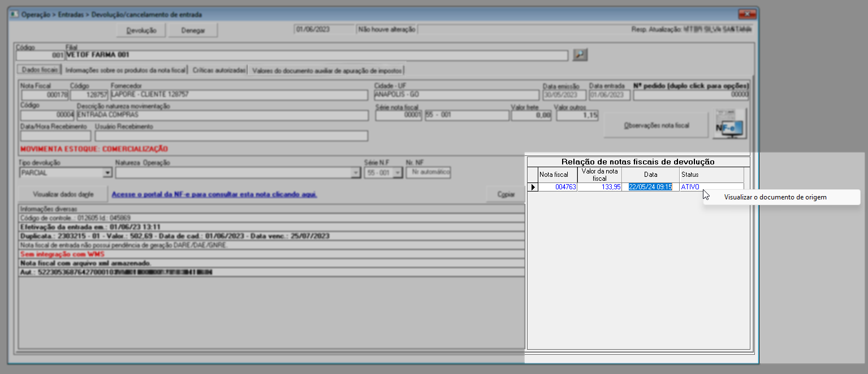Open Informações sobre os produtos tab
Image resolution: width=868 pixels, height=374 pixels.
tap(126, 70)
